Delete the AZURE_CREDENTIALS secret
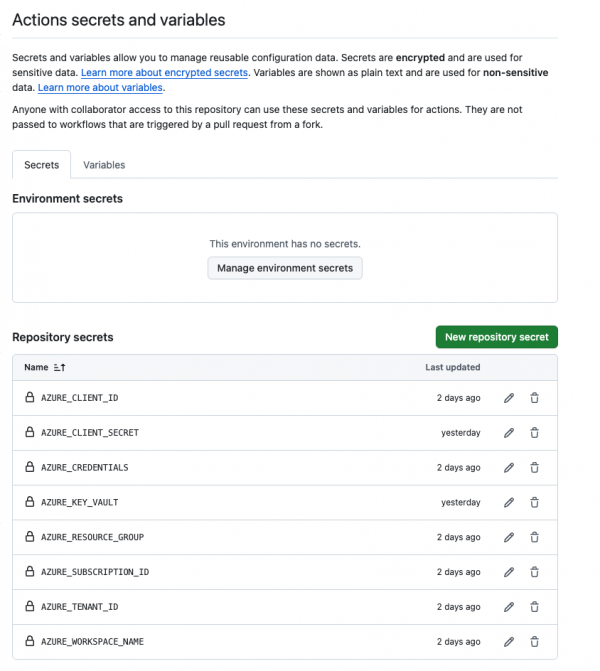This screenshot has height=671, width=600. click(534, 468)
